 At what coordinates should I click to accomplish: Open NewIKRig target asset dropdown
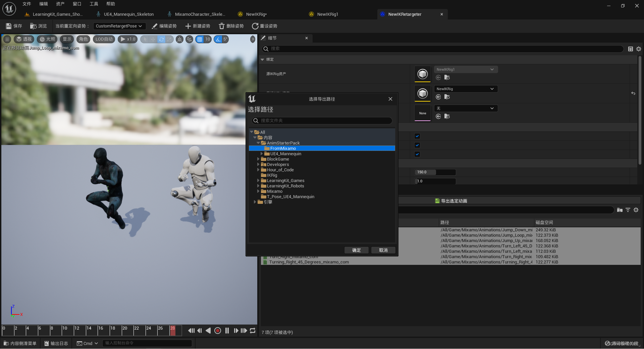point(466,89)
